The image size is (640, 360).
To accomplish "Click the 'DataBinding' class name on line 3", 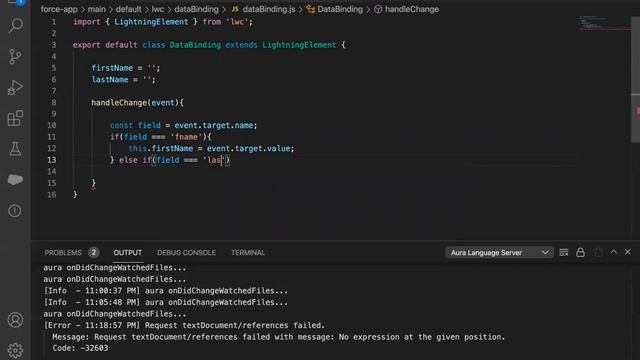I will (x=195, y=45).
